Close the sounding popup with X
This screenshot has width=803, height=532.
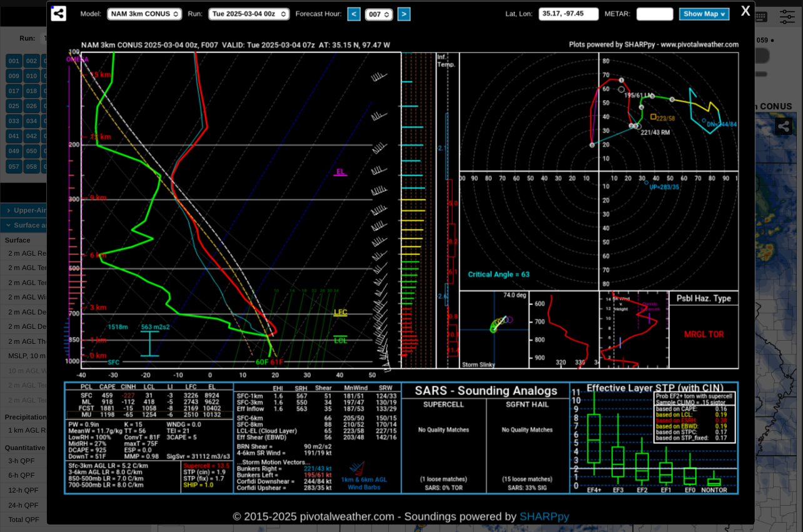click(745, 11)
